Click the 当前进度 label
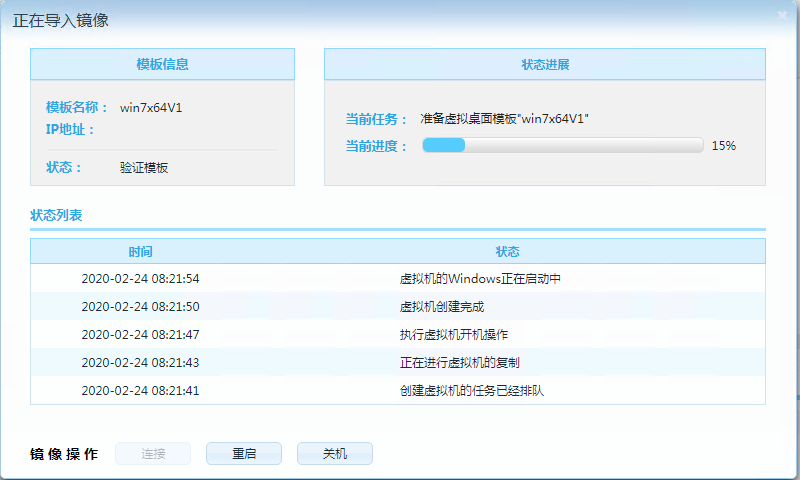The image size is (800, 480). click(377, 146)
